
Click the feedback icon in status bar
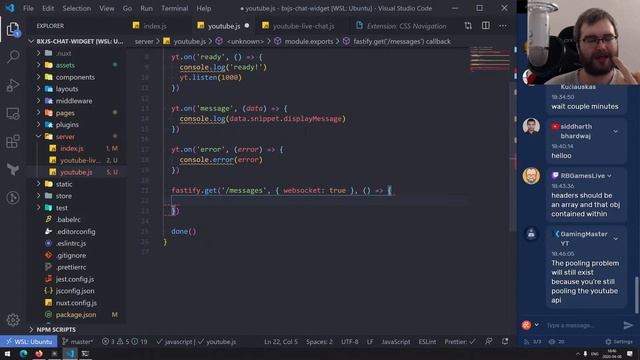[x=489, y=341]
